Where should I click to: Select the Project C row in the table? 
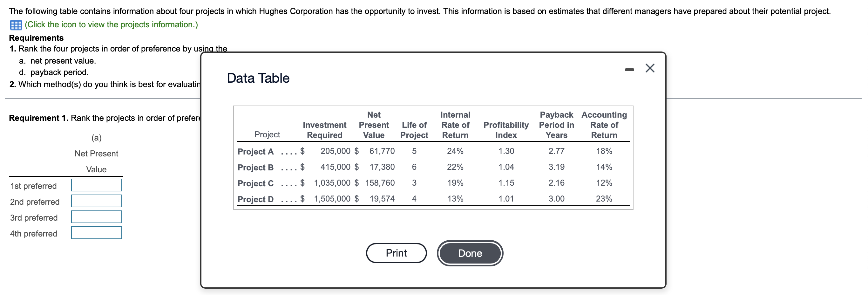255,183
